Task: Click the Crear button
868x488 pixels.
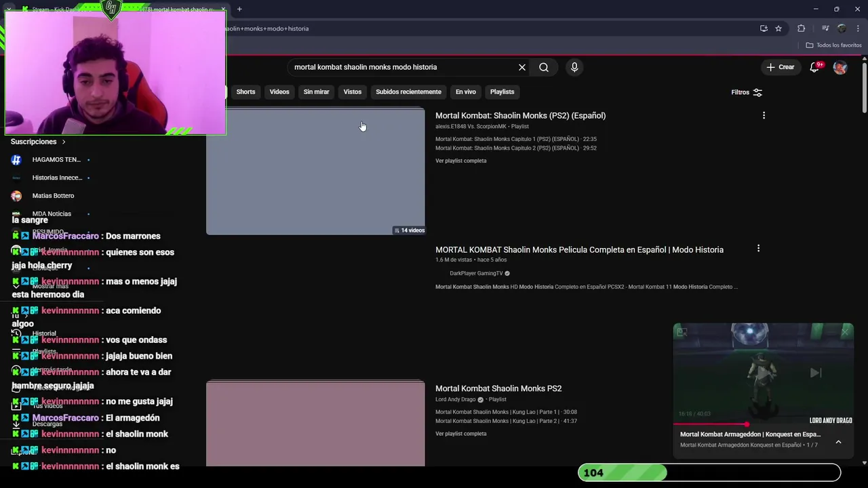Action: point(780,67)
